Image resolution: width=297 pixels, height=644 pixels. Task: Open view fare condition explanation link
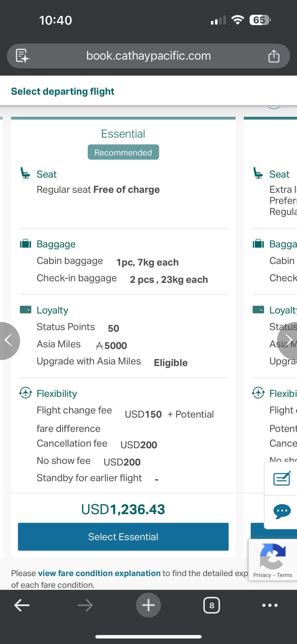pyautogui.click(x=99, y=573)
